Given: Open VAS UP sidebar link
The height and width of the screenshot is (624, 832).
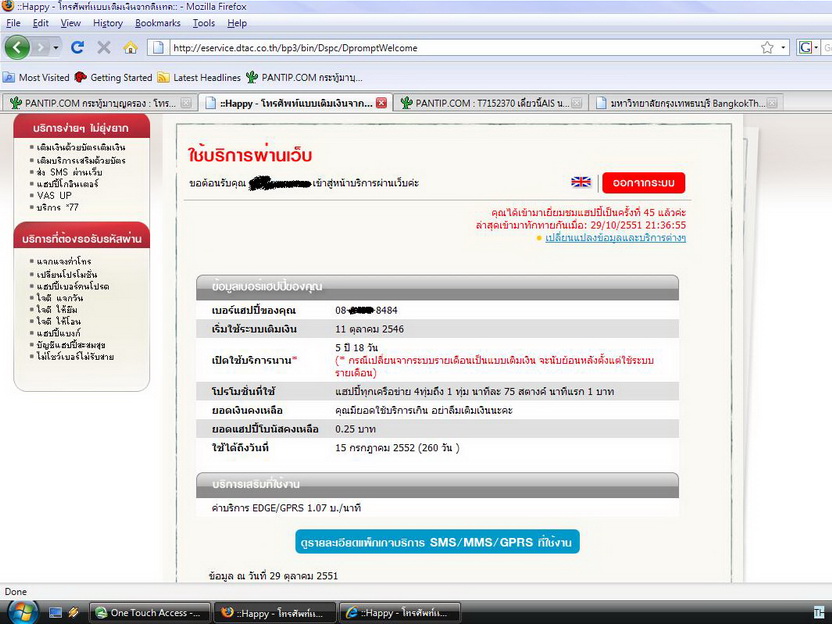Looking at the screenshot, I should [x=54, y=195].
